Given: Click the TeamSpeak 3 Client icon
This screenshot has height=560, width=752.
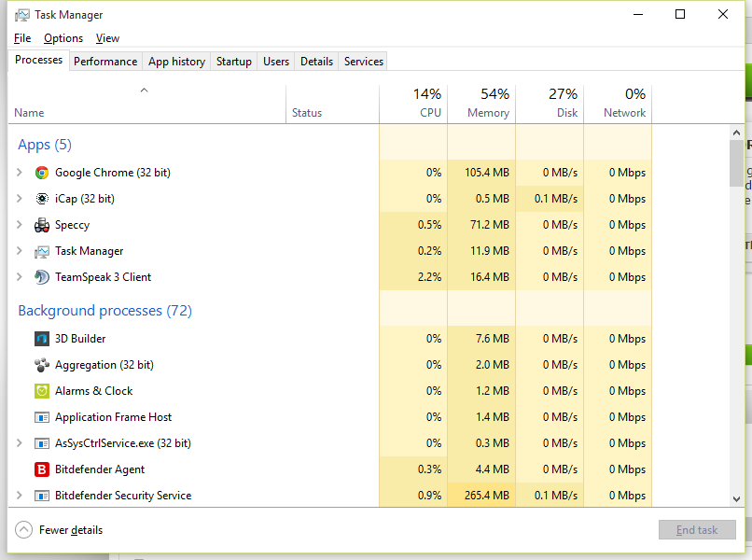Looking at the screenshot, I should tap(42, 277).
